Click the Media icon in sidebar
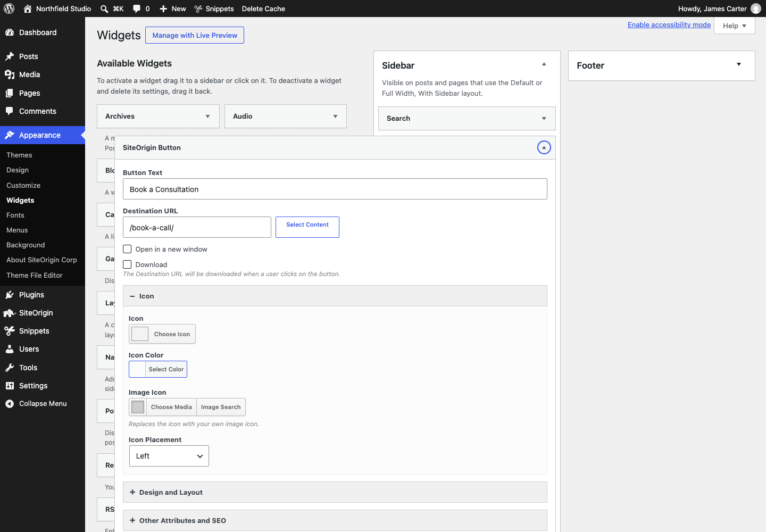This screenshot has width=766, height=532. tap(10, 74)
